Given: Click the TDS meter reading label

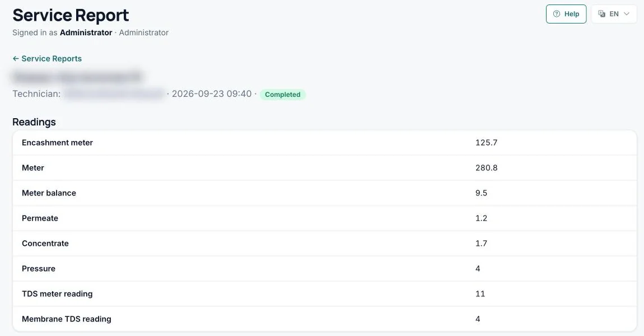Looking at the screenshot, I should [x=57, y=293].
